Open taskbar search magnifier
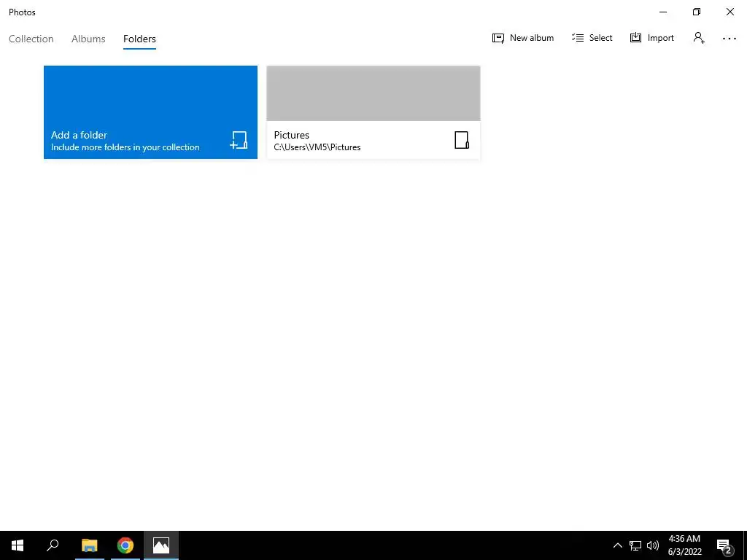The width and height of the screenshot is (747, 560). (x=53, y=545)
